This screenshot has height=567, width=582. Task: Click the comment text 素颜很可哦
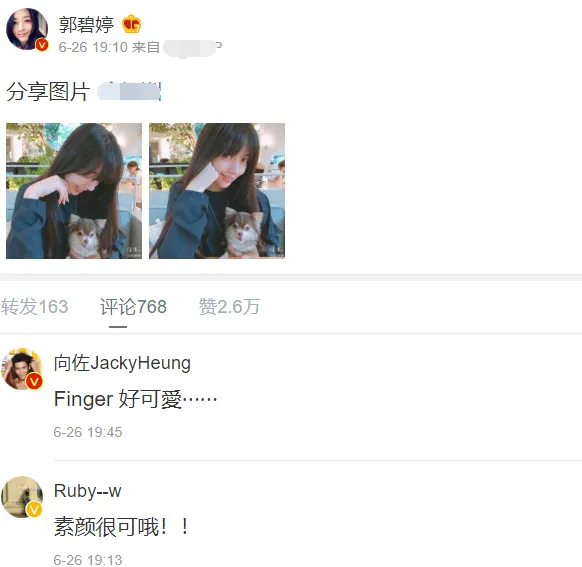tap(121, 527)
